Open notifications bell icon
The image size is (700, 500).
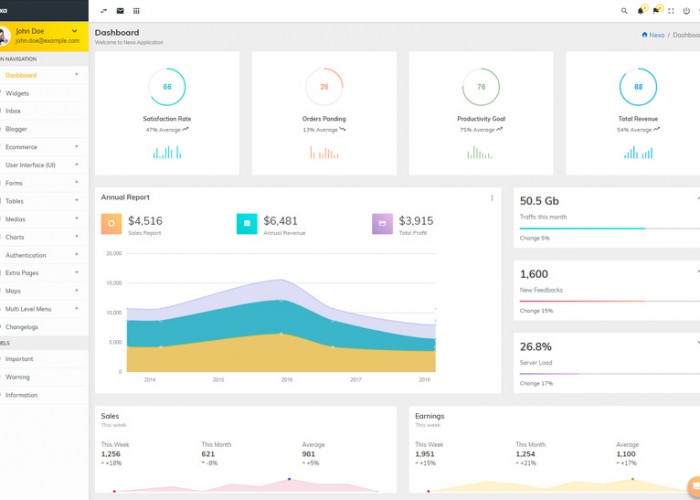641,11
